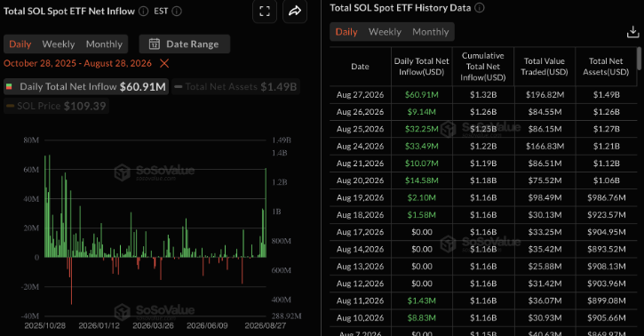This screenshot has width=644, height=336.
Task: Switch chart to Monthly view
Action: point(104,44)
